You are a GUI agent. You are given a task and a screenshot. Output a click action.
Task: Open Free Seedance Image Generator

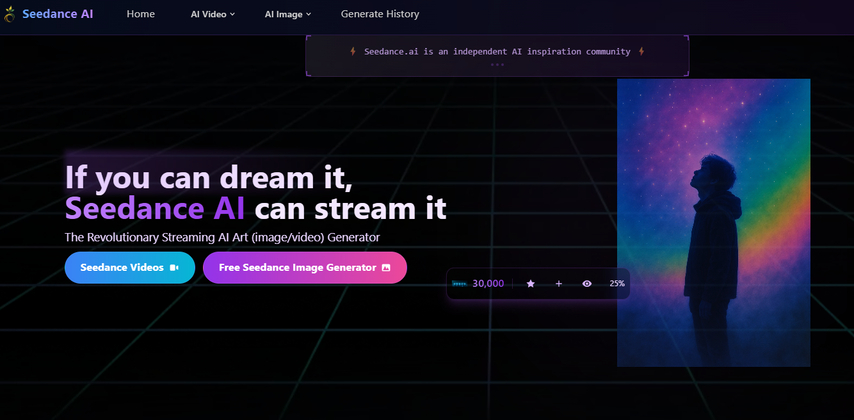click(x=305, y=267)
